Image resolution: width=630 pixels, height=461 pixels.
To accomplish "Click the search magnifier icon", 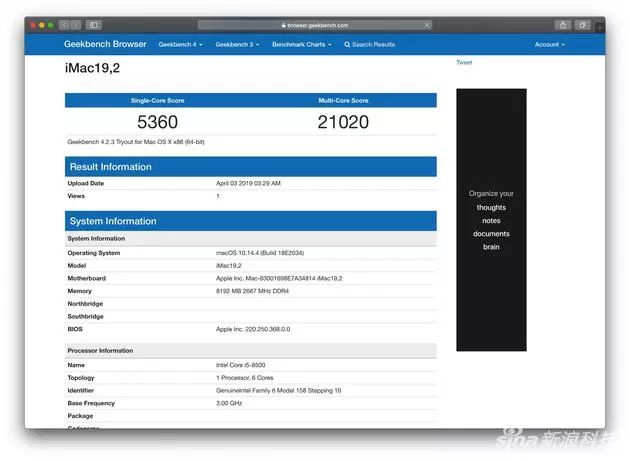I will [347, 45].
